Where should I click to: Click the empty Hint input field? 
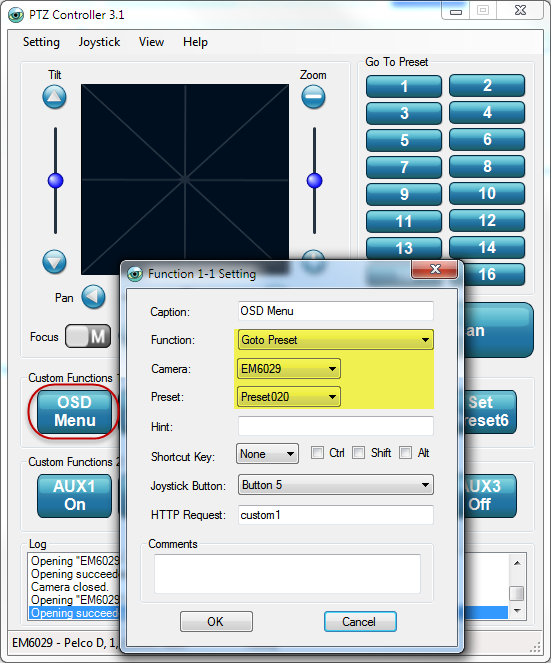coord(336,426)
